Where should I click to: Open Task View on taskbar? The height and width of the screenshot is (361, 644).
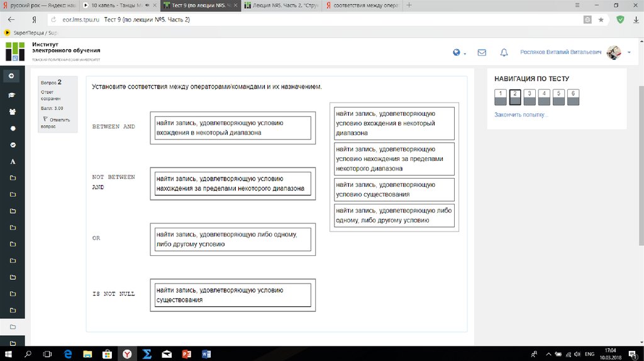coord(48,353)
